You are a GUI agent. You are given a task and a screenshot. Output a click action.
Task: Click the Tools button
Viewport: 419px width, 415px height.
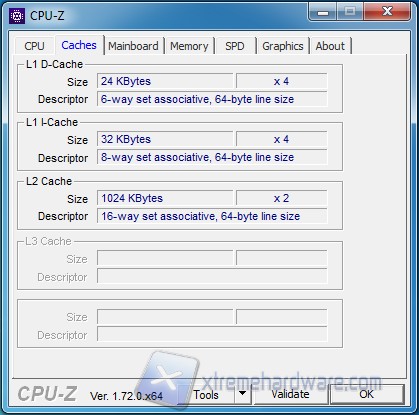coord(207,394)
